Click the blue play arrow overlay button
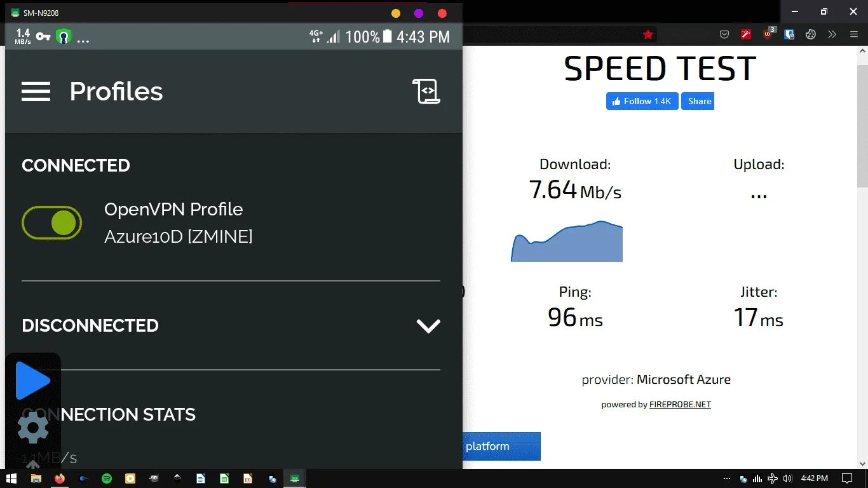 point(32,381)
